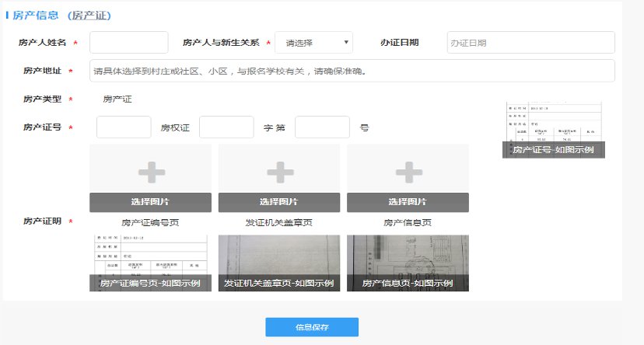644x345 pixels.
Task: Click the 房产地址 address input field
Action: (352, 71)
